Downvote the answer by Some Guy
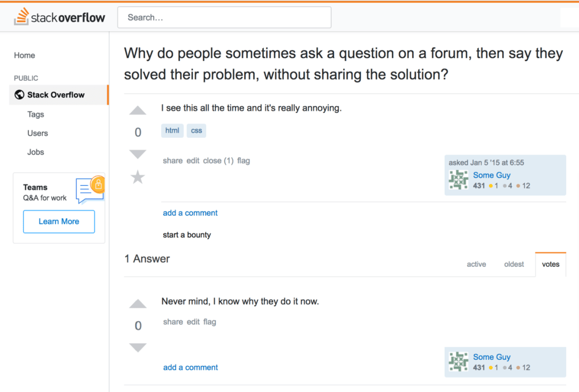The image size is (579, 392). pos(138,348)
